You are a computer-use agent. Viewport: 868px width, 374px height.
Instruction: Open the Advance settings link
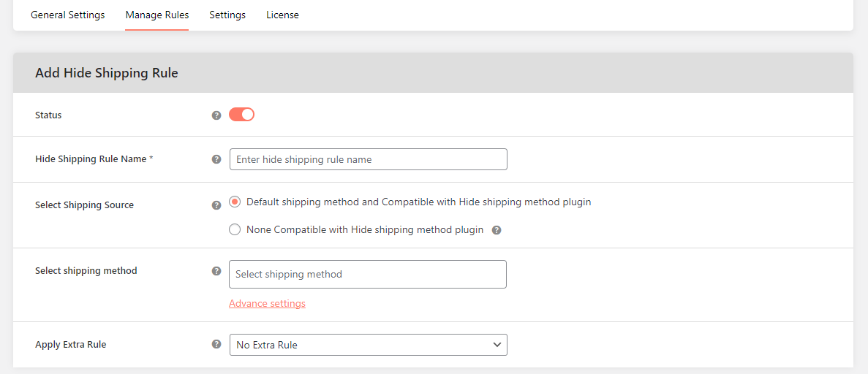point(267,303)
